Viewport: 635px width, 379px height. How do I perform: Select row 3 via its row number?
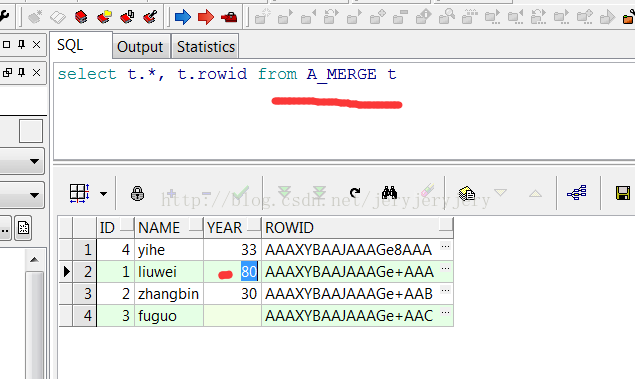pyautogui.click(x=85, y=294)
